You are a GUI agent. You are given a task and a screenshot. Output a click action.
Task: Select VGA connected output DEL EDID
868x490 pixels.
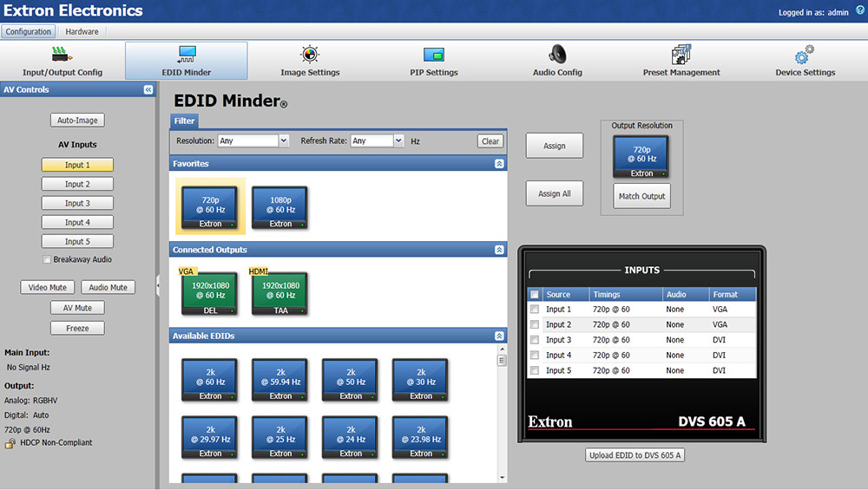tap(210, 294)
